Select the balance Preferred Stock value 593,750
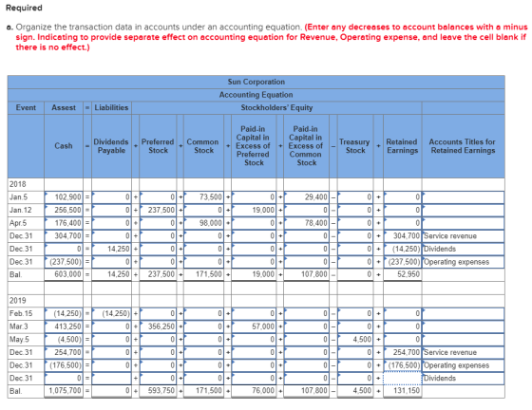 [158, 391]
